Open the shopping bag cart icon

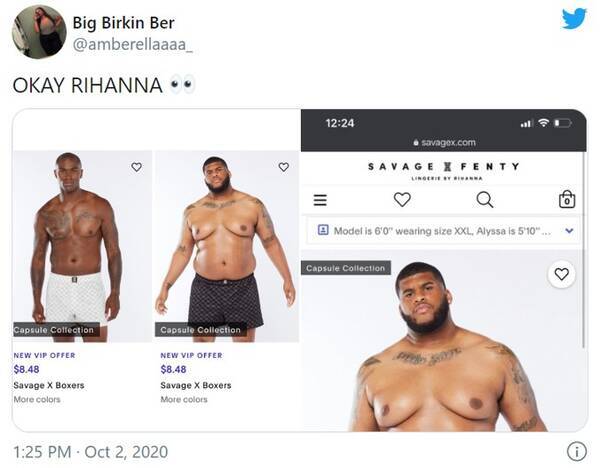click(567, 199)
